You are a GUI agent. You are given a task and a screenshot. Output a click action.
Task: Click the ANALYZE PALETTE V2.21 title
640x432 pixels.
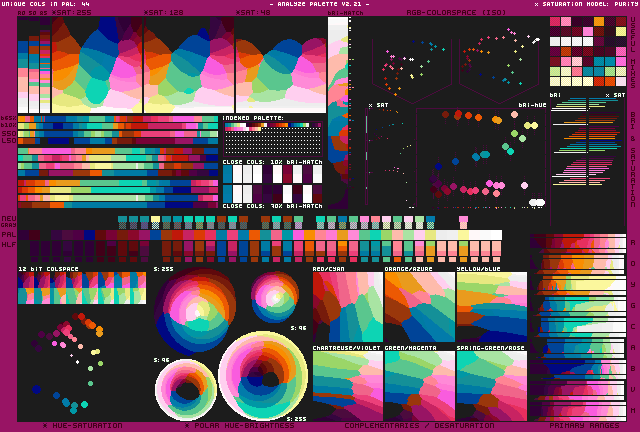point(320,4)
